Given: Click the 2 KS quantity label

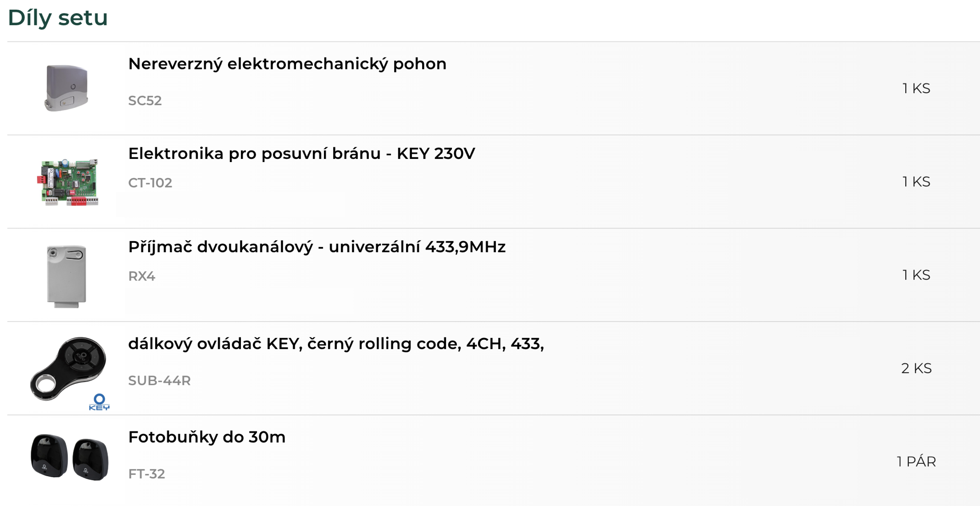Looking at the screenshot, I should click(x=916, y=368).
